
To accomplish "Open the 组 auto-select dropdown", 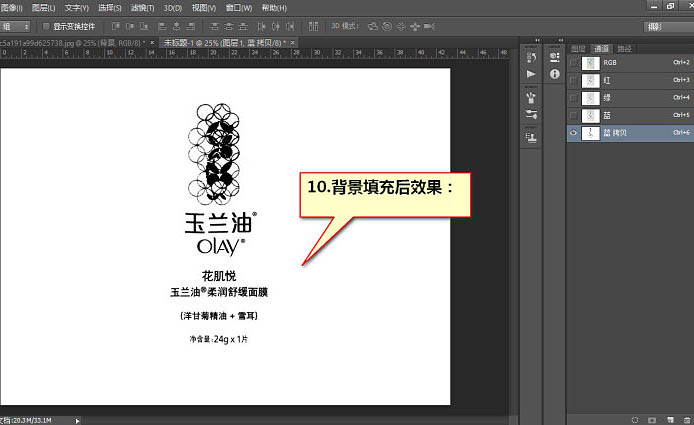I will coord(15,27).
